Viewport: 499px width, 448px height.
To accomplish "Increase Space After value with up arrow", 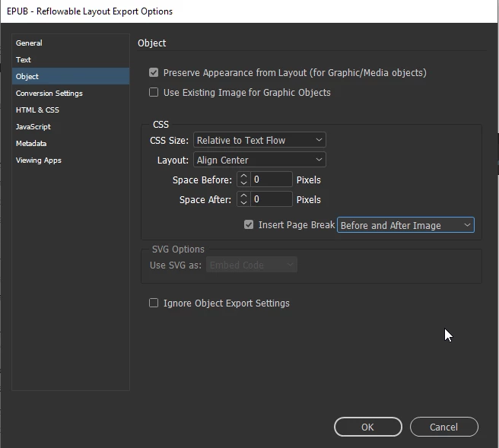I will pos(243,195).
